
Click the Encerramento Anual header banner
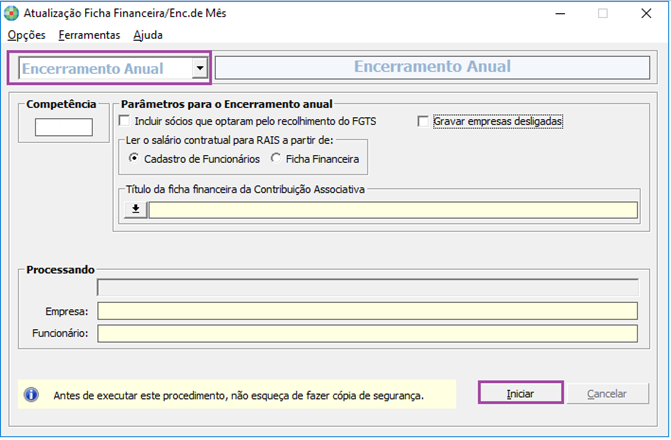[x=432, y=67]
